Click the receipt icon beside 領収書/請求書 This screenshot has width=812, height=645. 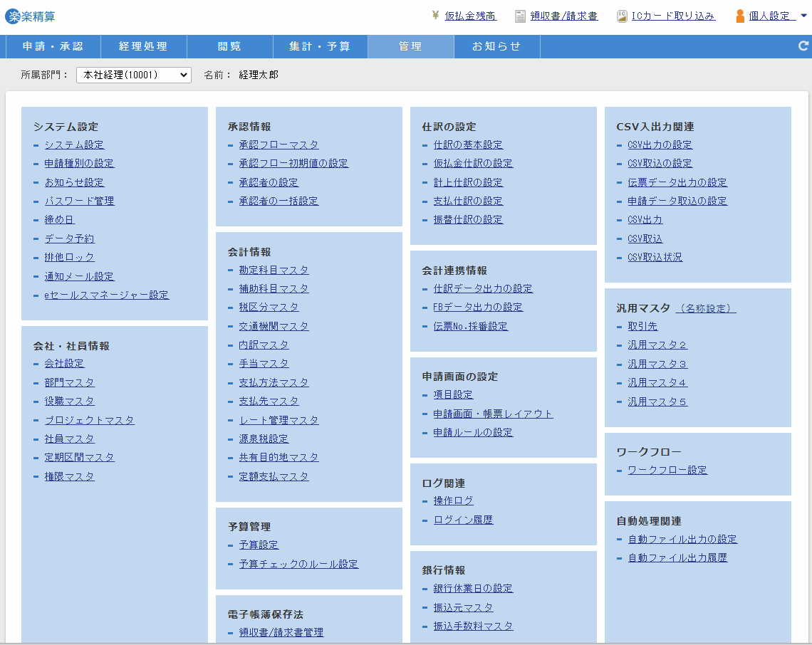(x=521, y=16)
